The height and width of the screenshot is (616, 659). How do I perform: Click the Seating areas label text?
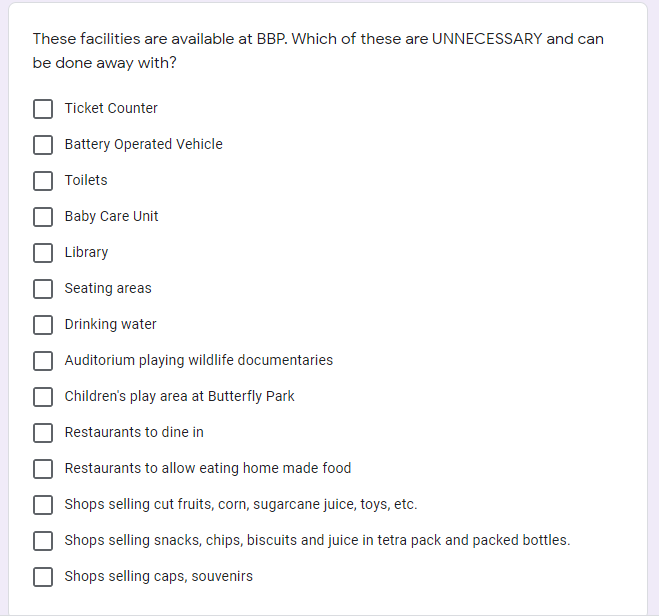pos(108,288)
